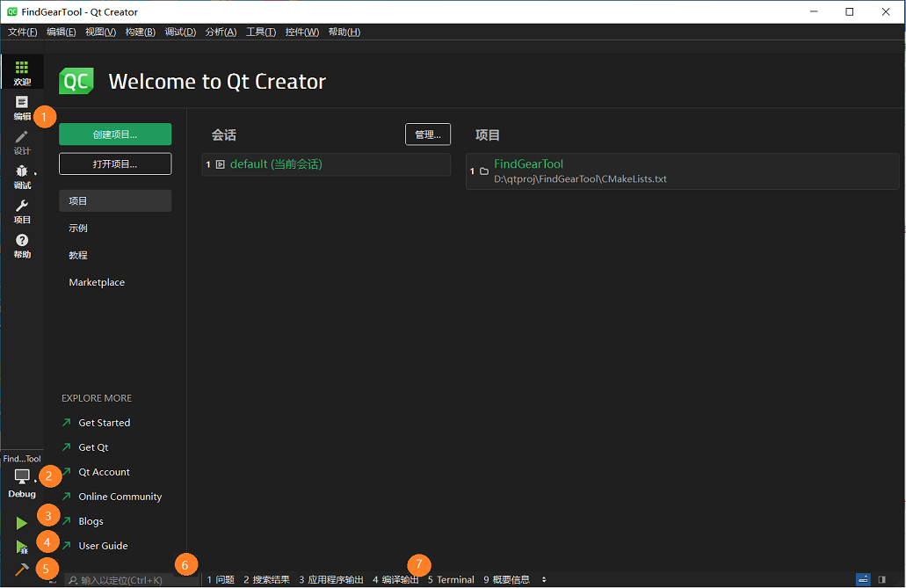Open the output pane selection arrows
The width and height of the screenshot is (906, 588).
pyautogui.click(x=543, y=579)
